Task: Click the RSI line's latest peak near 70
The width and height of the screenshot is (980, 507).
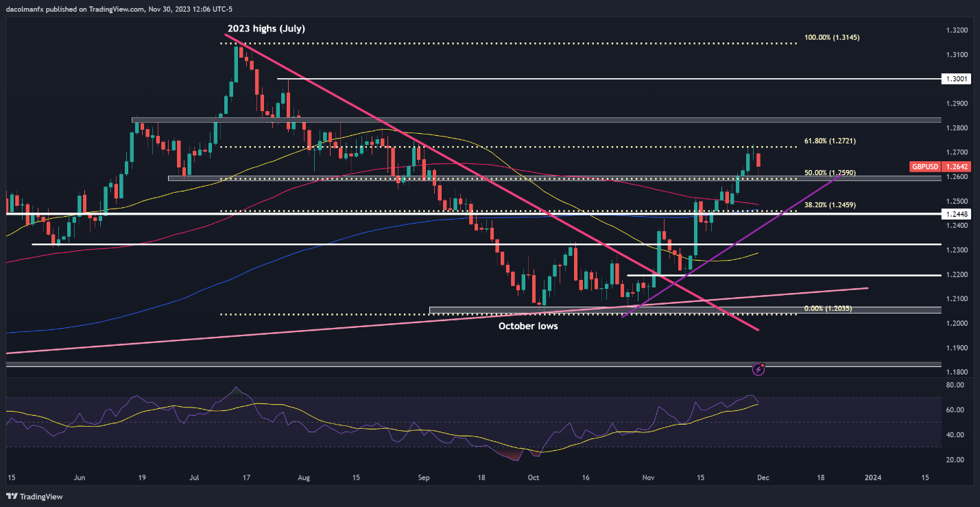Action: 750,396
